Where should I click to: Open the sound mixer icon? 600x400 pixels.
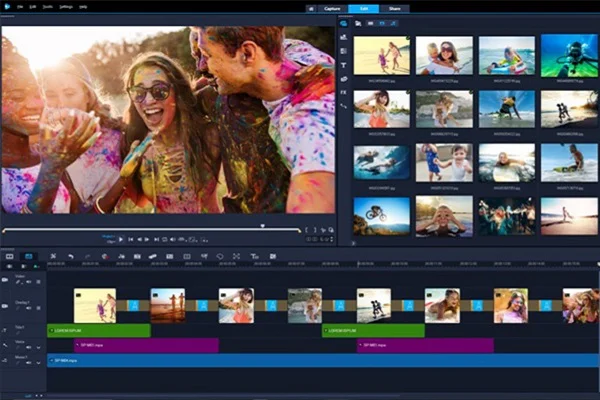click(x=121, y=256)
